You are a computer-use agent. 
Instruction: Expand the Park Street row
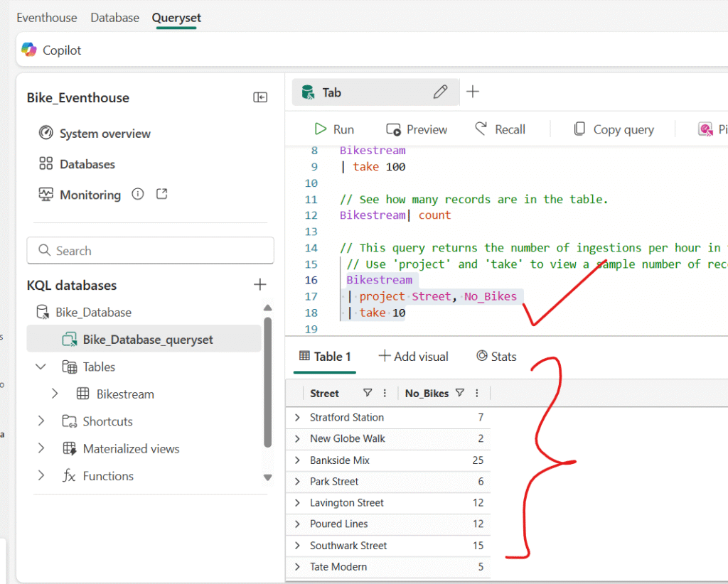point(298,482)
